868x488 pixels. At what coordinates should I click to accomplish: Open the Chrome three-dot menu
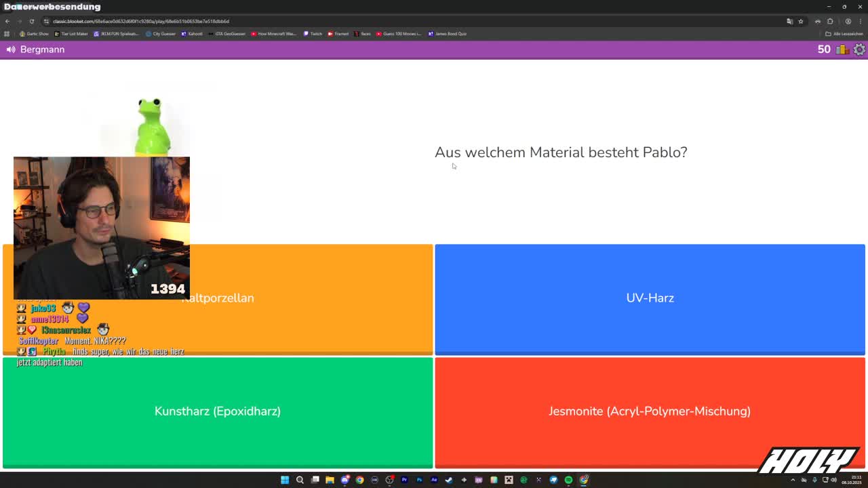click(x=859, y=21)
